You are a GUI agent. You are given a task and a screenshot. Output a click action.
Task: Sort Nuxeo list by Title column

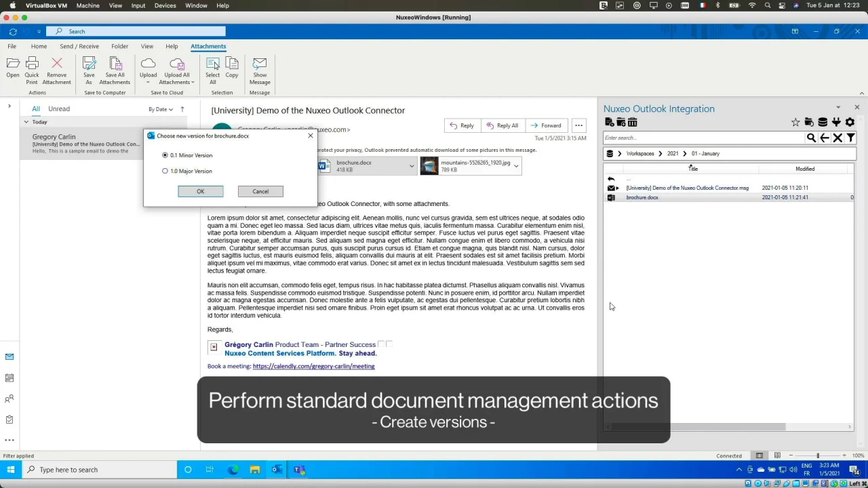(x=693, y=169)
